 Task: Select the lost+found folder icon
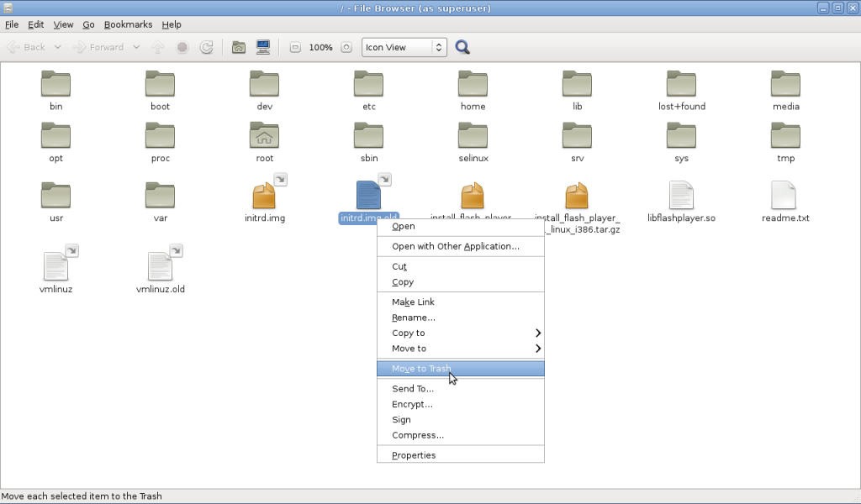click(681, 85)
